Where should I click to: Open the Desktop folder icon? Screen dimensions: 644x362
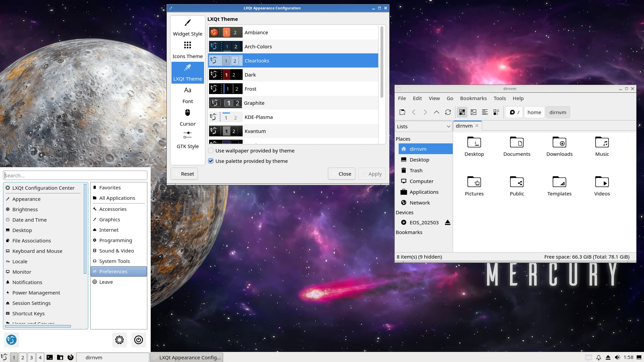tap(474, 146)
